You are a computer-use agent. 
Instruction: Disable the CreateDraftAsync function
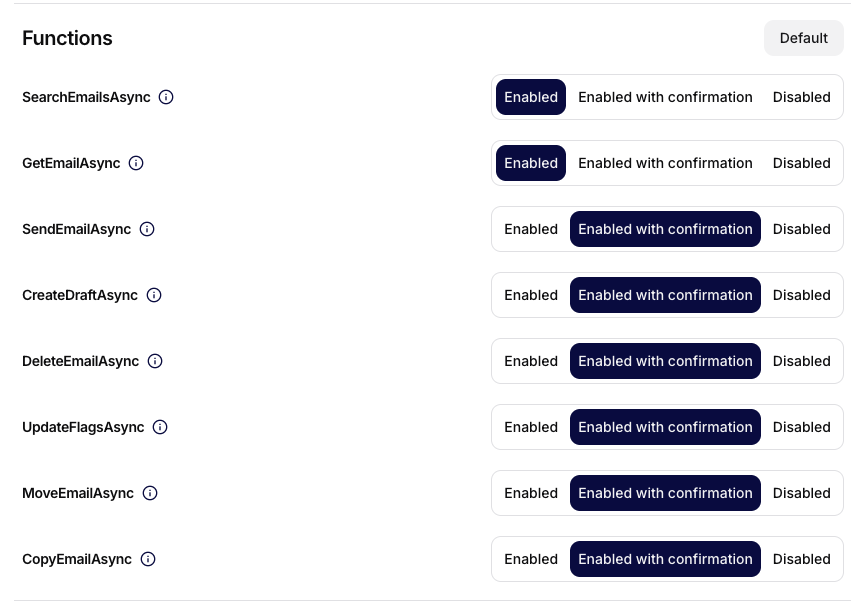[x=801, y=295]
